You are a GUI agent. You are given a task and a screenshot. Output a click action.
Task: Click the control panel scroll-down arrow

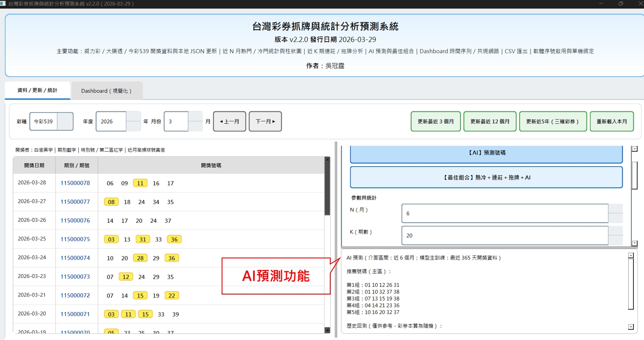pyautogui.click(x=635, y=243)
